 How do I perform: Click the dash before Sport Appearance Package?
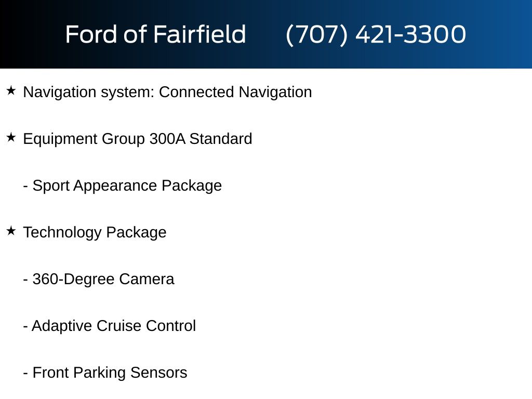point(25,187)
